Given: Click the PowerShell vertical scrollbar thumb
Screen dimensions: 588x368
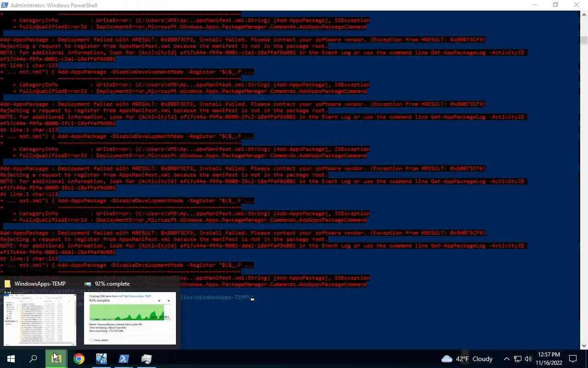Looking at the screenshot, I should 584,40.
